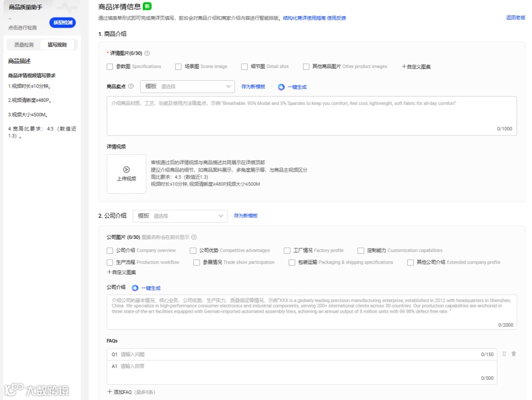Check the 细节图 Detail shot checkbox
The width and height of the screenshot is (532, 400).
coord(244,67)
